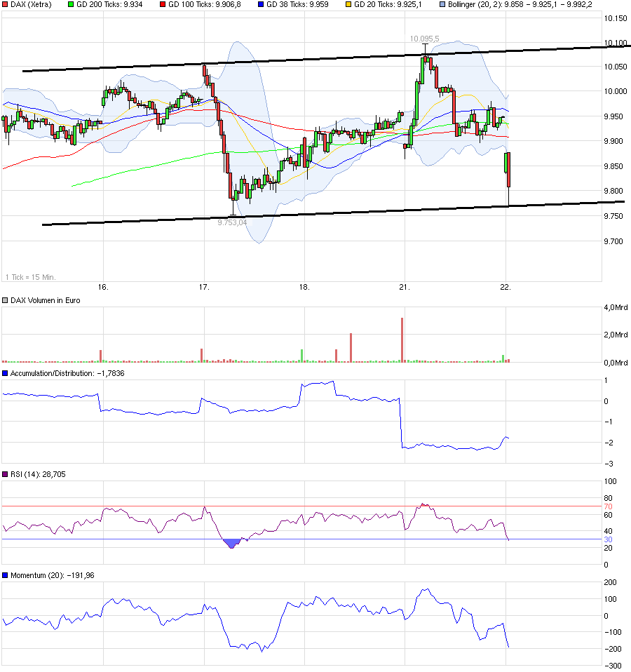Click the 0,0Mrd volume axis label
Image resolution: width=631 pixels, height=672 pixels.
616,363
